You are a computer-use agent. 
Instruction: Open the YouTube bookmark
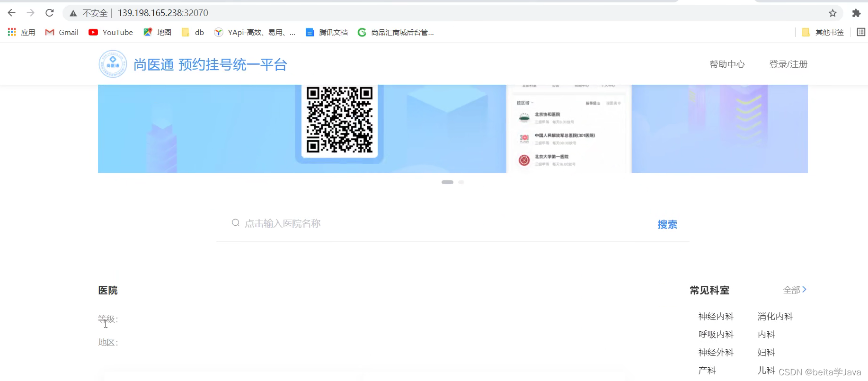pyautogui.click(x=111, y=32)
